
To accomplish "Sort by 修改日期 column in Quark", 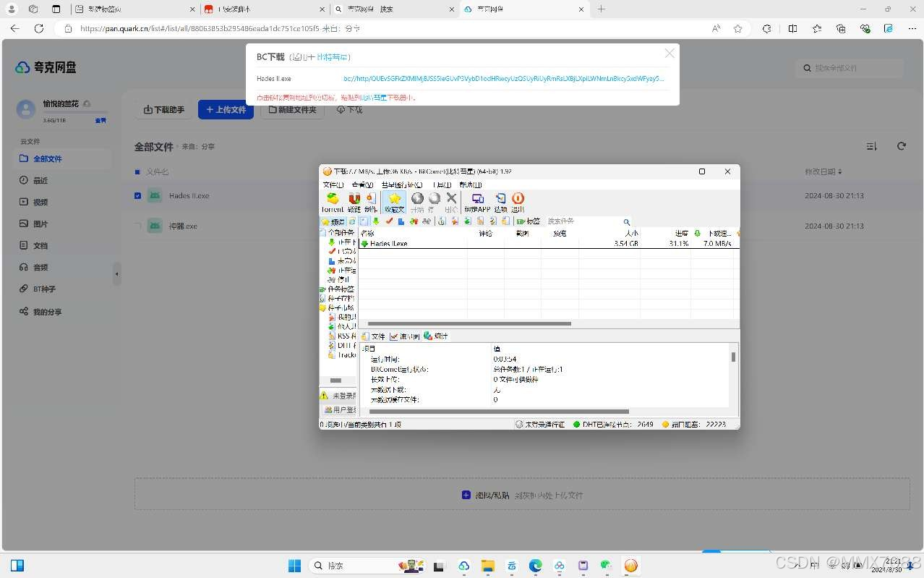I will [x=824, y=172].
